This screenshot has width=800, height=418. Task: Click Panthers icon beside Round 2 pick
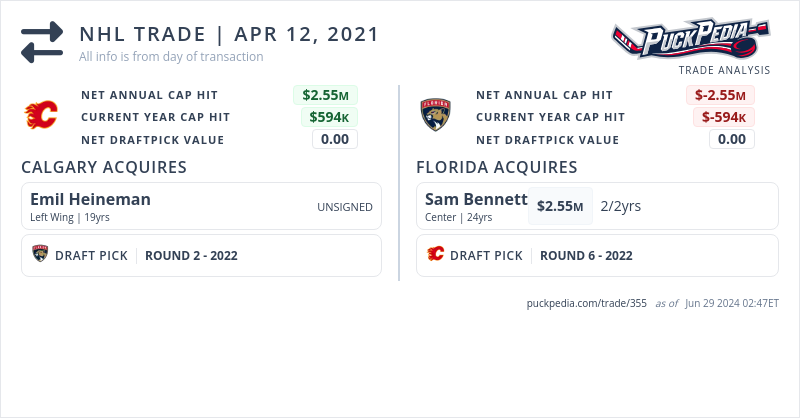[40, 255]
